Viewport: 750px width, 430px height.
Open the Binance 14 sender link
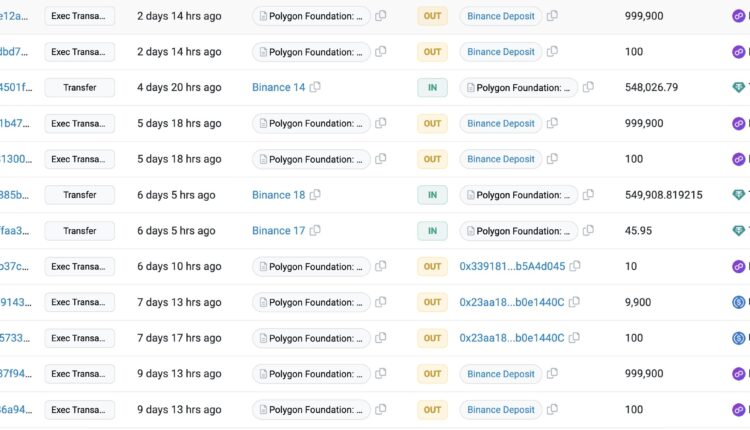(278, 88)
